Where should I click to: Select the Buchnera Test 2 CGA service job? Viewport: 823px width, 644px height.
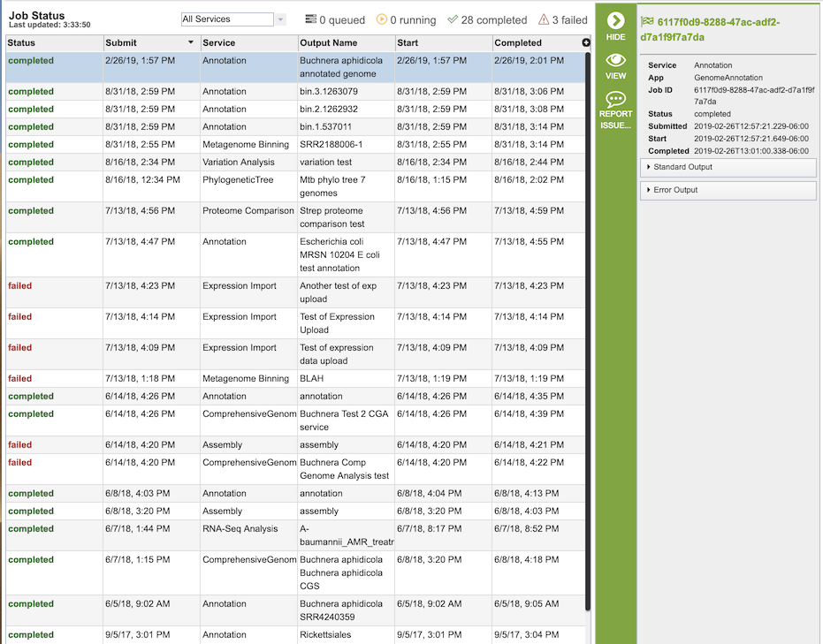point(295,420)
